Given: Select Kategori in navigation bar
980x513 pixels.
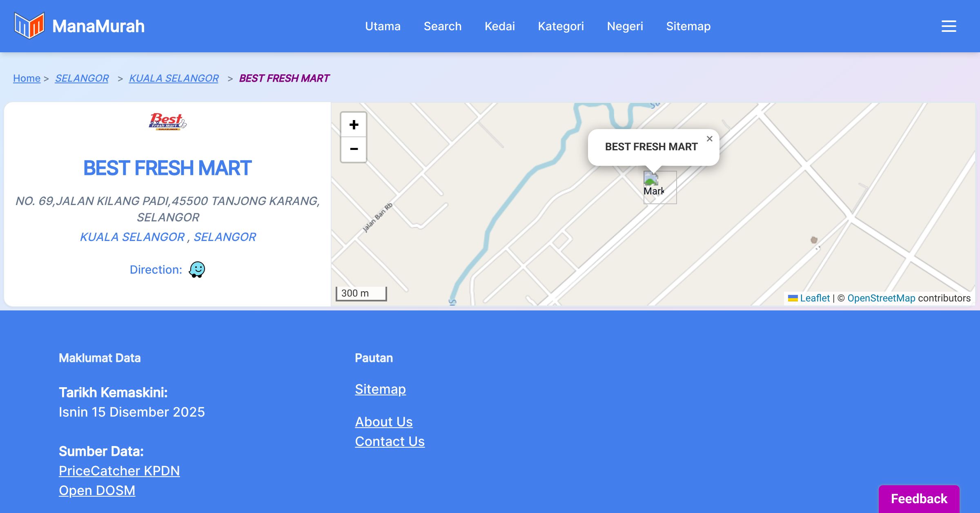Looking at the screenshot, I should point(561,26).
